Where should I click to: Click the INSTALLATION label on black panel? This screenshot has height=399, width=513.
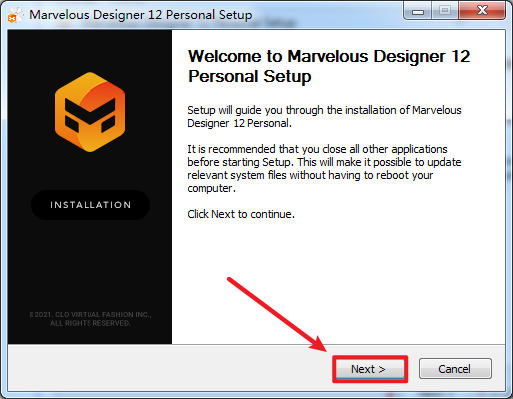[x=90, y=205]
